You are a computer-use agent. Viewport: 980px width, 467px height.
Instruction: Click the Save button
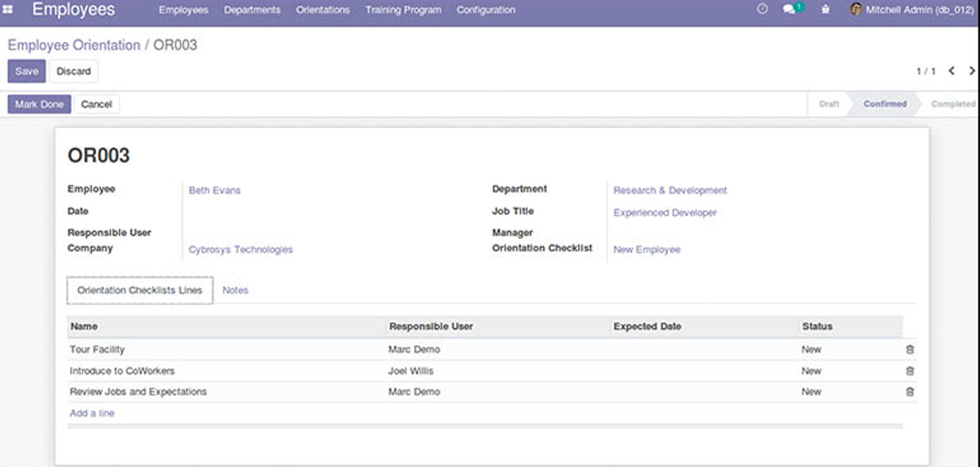(27, 71)
